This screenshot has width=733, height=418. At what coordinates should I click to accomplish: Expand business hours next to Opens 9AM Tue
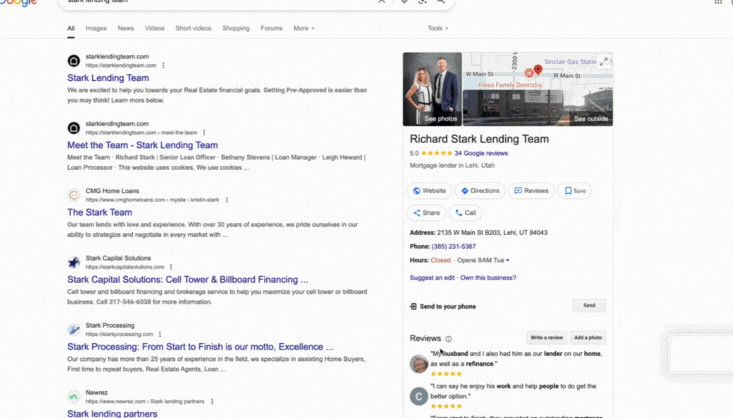pos(508,260)
